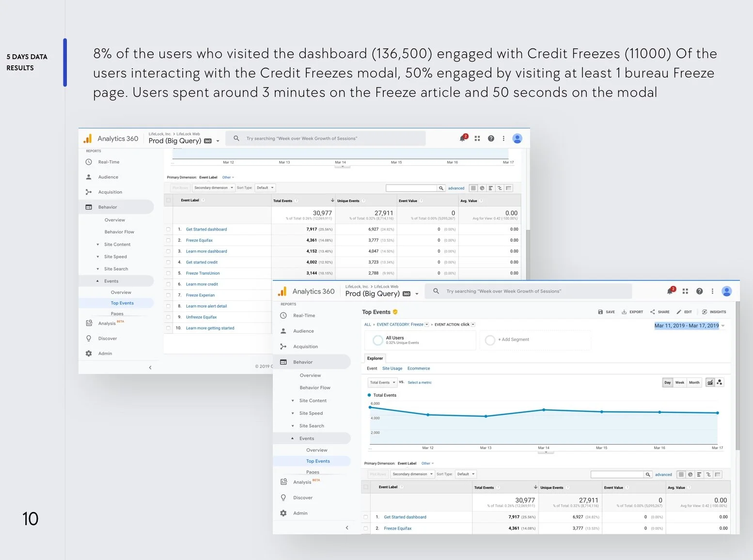Switch to the Site Usage sub-tab
753x560 pixels.
[x=392, y=369]
